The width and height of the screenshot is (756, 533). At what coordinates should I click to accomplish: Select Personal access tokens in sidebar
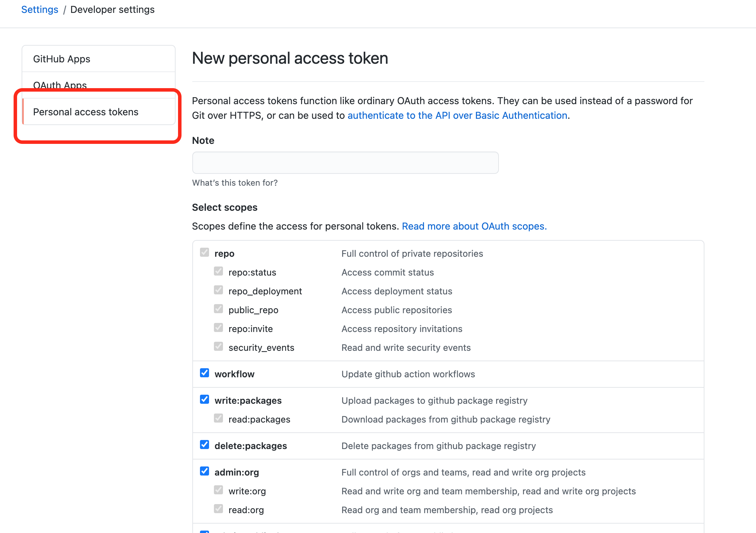(x=99, y=112)
